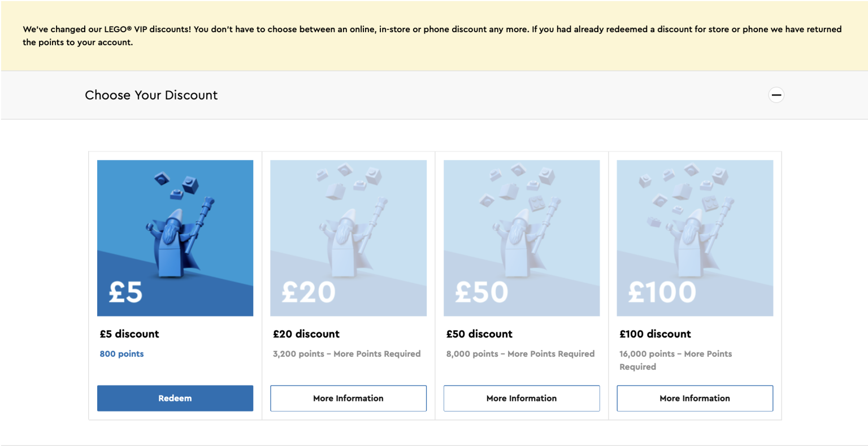Select the £50 discount title

coord(479,334)
